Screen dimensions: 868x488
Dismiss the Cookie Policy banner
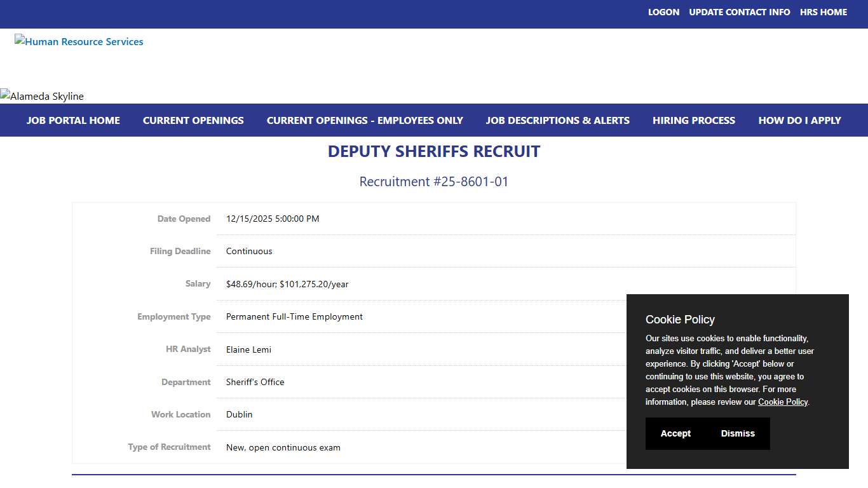click(738, 433)
